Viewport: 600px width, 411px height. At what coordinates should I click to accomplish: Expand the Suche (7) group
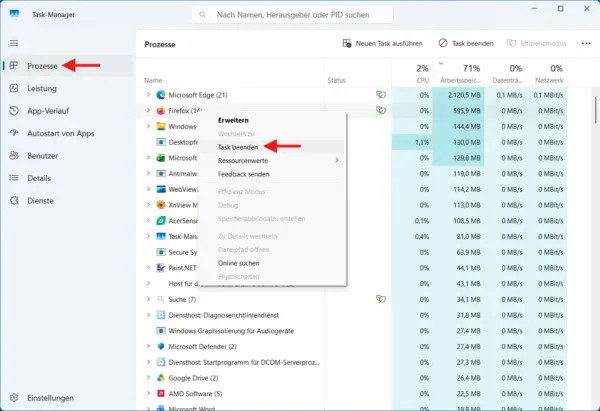[x=148, y=299]
